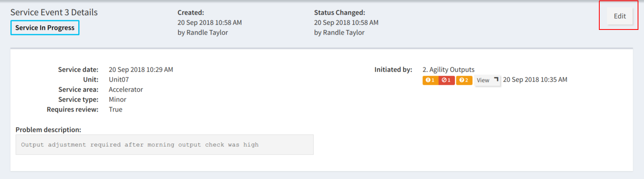The height and width of the screenshot is (179, 644).
Task: Click the corner arrow icon beside View
Action: click(x=496, y=79)
